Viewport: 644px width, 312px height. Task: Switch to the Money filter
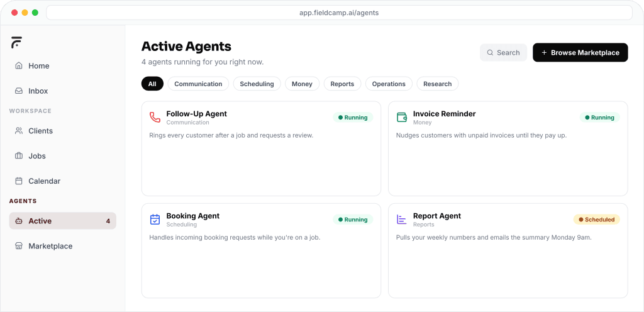(302, 84)
